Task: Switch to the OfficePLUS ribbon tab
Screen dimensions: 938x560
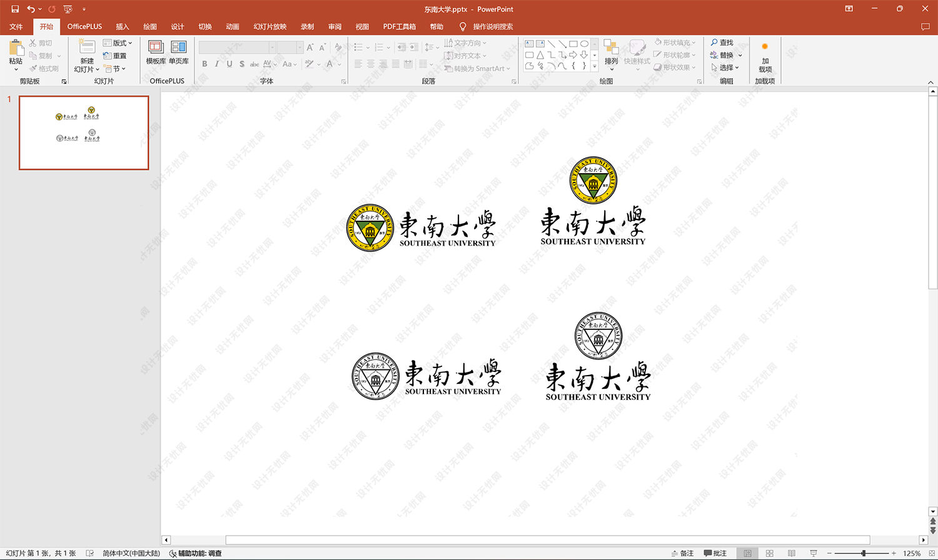Action: pos(84,27)
